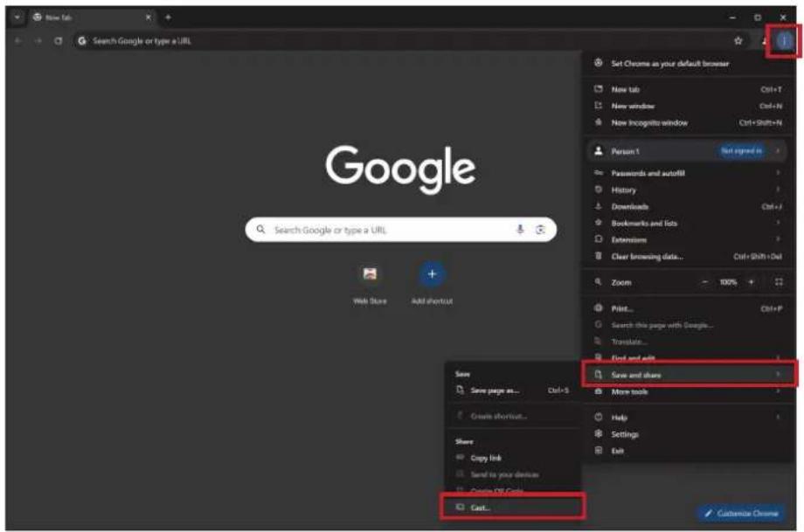Increase zoom with the plus button

tap(752, 282)
